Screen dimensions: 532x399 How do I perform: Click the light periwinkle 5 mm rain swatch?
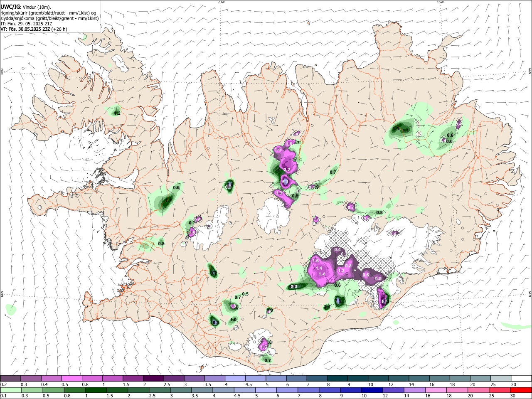coord(266,390)
